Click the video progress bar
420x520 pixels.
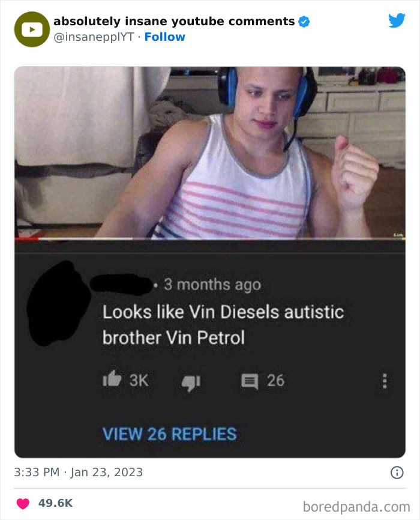210,239
